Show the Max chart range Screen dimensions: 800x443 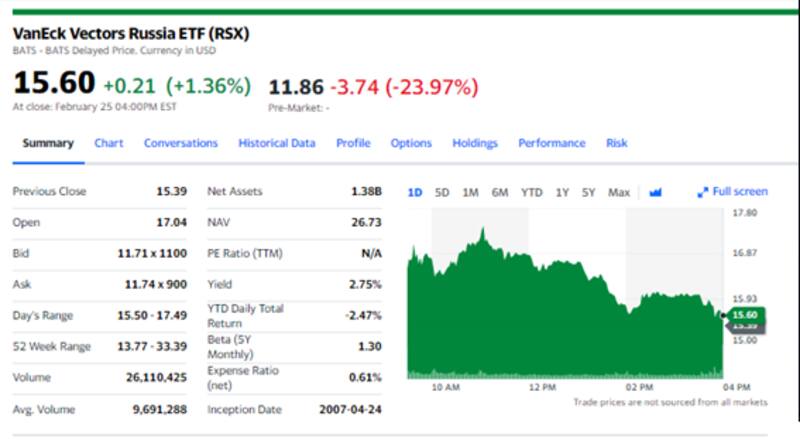620,192
